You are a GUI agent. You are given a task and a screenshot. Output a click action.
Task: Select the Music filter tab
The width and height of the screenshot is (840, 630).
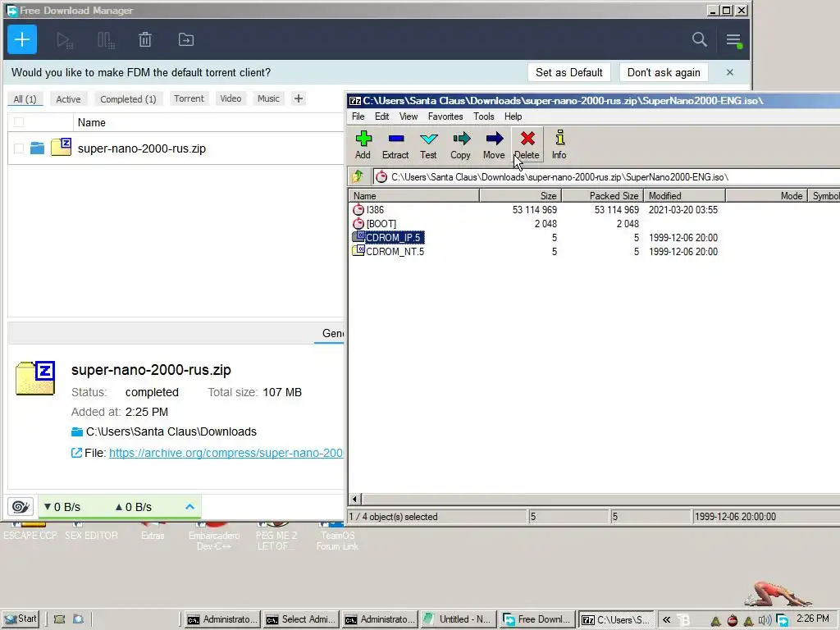pos(268,98)
